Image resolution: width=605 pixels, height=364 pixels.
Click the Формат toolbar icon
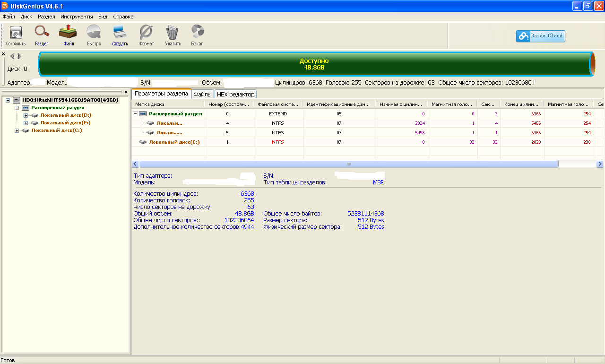146,35
